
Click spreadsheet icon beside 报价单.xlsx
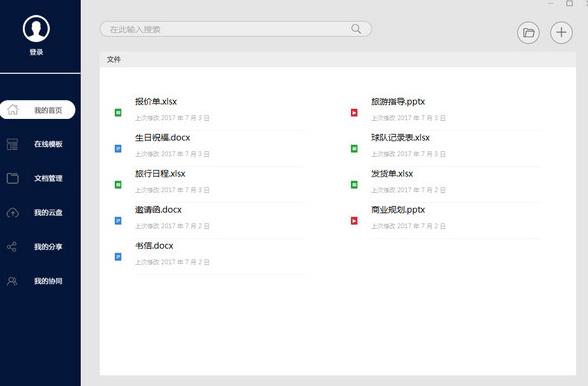point(118,113)
